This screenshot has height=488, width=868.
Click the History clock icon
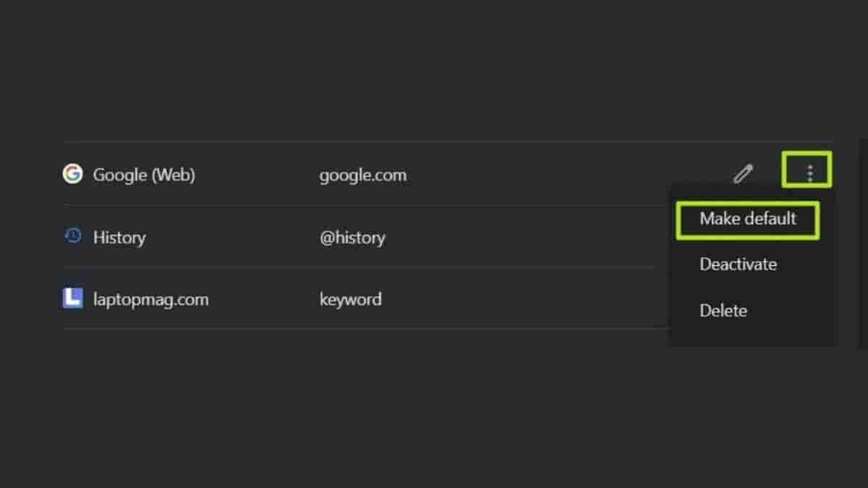(72, 236)
